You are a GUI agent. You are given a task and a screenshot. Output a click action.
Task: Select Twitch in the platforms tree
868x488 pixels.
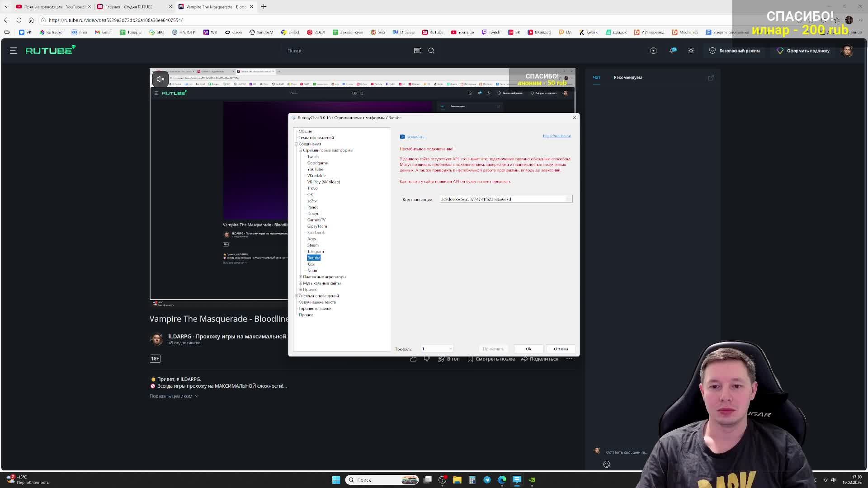(x=313, y=157)
